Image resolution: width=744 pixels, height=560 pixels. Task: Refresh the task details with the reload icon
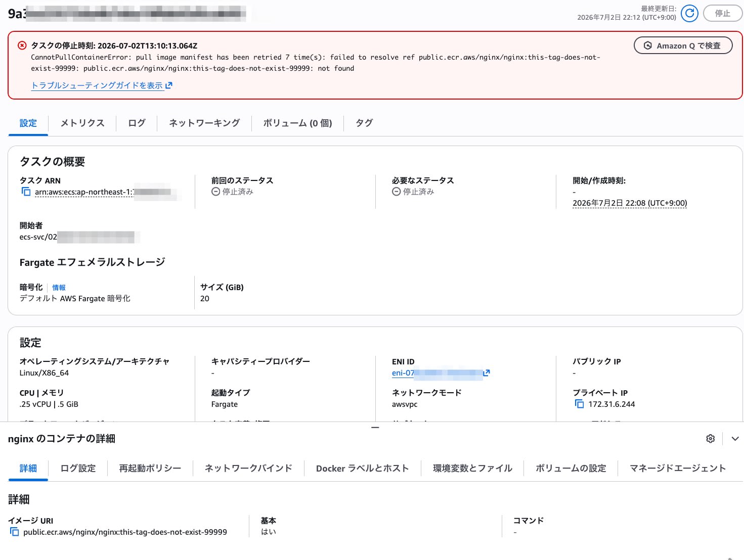(689, 13)
